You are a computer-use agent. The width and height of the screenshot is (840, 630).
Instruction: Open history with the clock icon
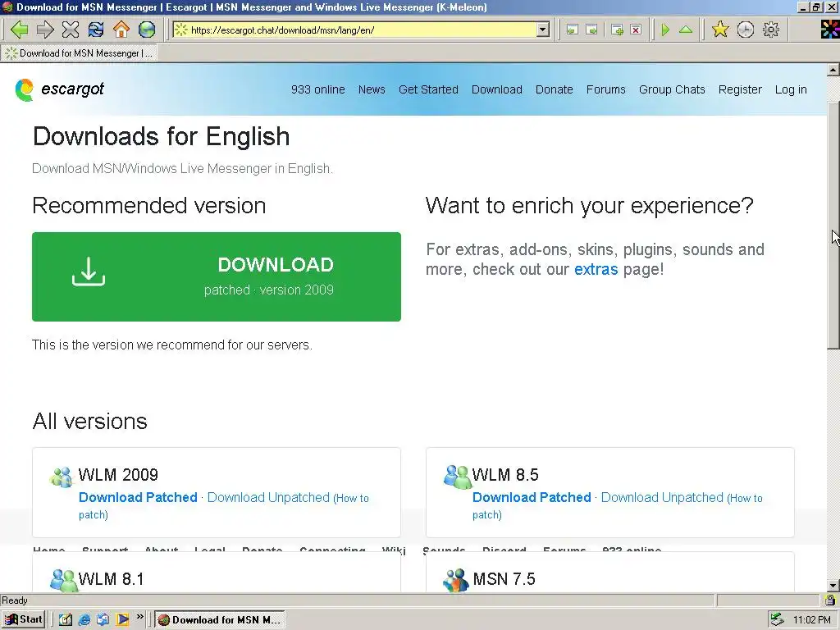(x=745, y=30)
